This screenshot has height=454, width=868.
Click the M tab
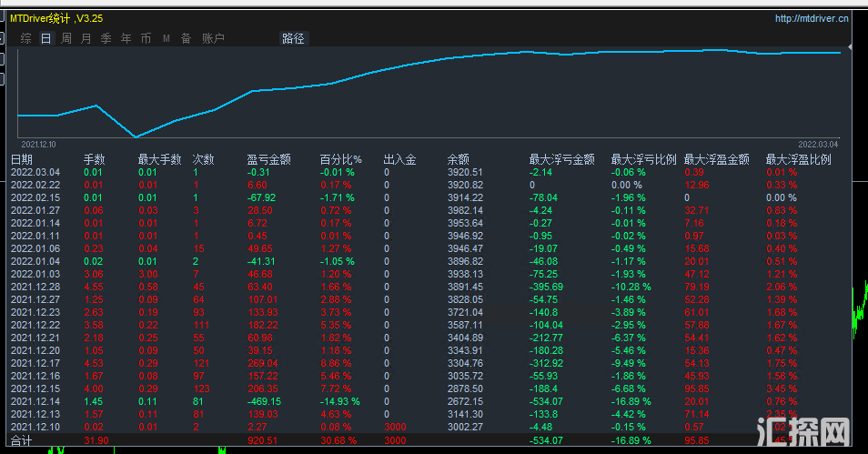click(167, 38)
